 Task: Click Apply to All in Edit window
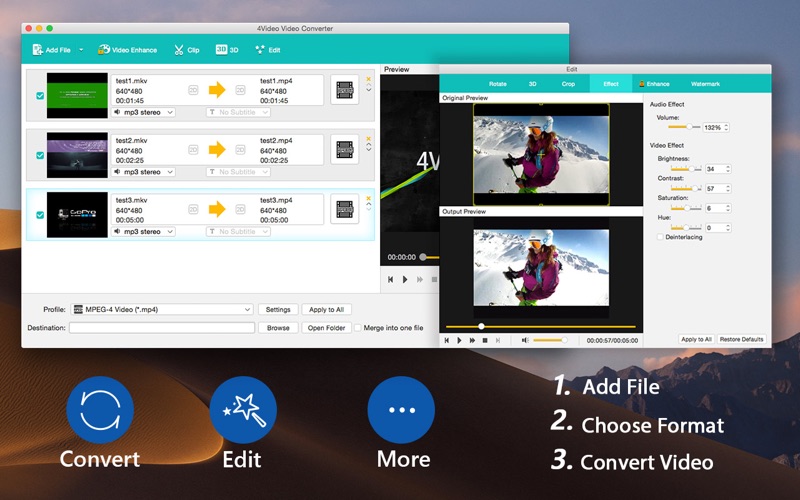pos(696,339)
